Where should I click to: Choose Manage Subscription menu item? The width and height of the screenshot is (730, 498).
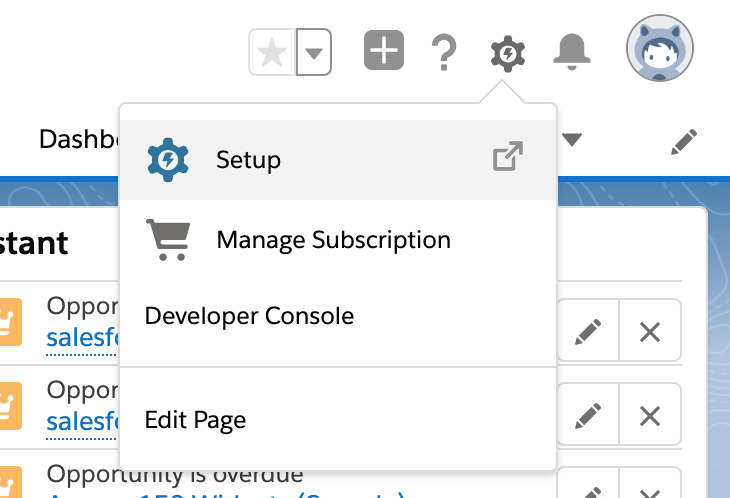(x=333, y=240)
